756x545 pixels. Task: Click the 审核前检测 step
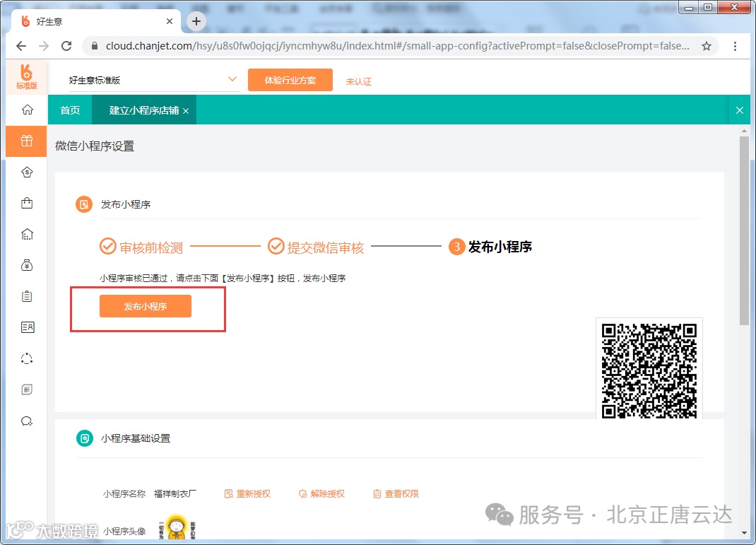point(141,247)
